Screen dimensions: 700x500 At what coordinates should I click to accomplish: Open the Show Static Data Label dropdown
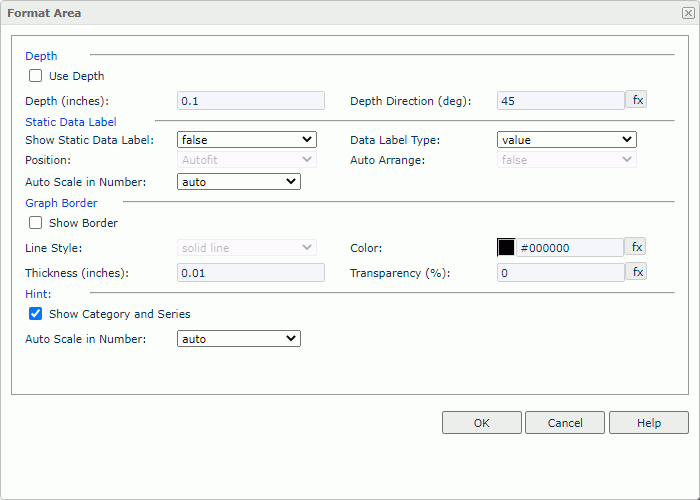246,140
